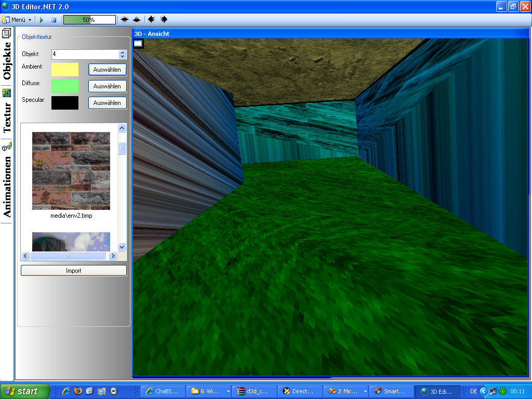The image size is (532, 399).
Task: Click the second black wave-shaped toolbar icon
Action: [x=137, y=20]
